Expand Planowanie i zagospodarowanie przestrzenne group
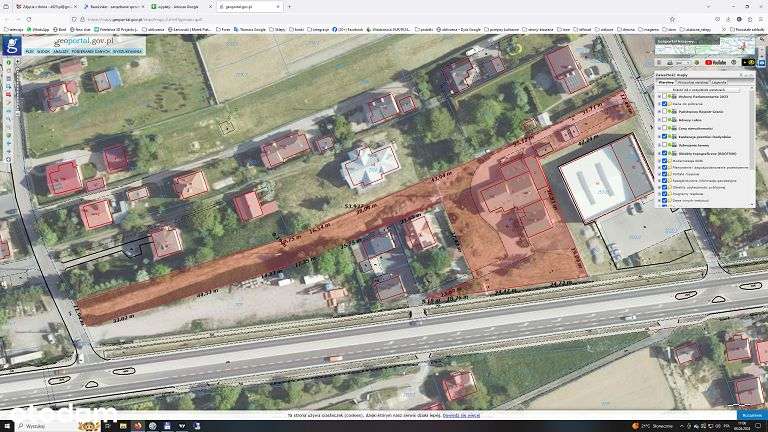This screenshot has height=432, width=768. 659,167
